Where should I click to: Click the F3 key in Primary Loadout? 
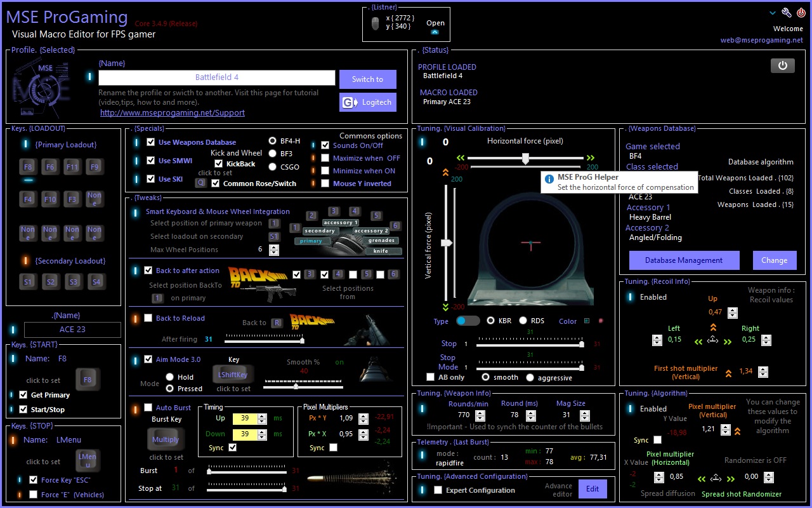point(72,199)
